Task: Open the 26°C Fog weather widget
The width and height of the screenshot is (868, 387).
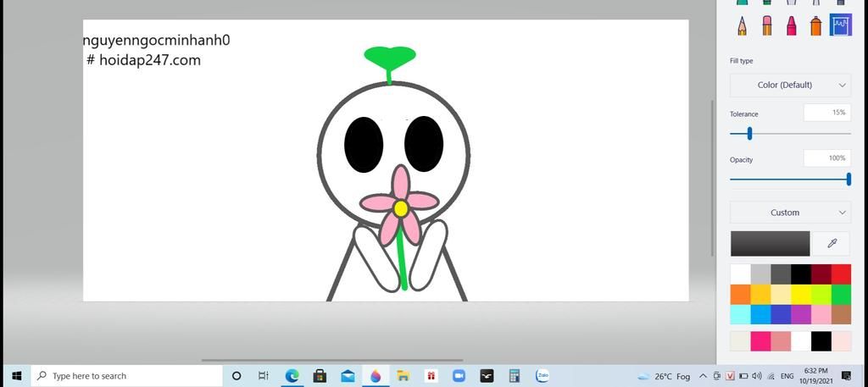Action: pos(665,377)
